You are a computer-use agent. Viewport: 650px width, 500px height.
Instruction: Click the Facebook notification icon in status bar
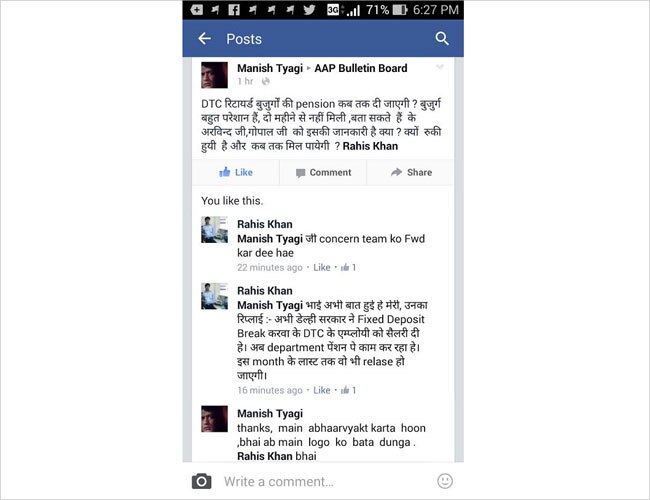coord(234,10)
